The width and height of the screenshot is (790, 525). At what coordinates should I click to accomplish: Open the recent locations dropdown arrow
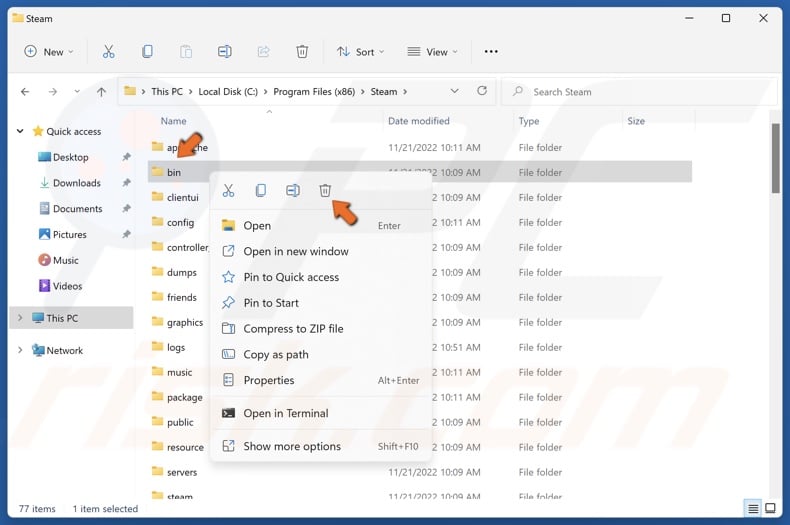tap(77, 92)
